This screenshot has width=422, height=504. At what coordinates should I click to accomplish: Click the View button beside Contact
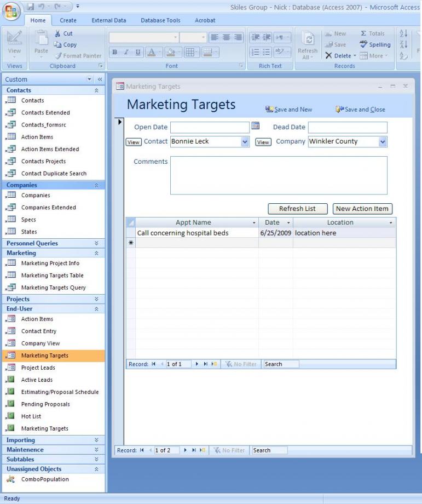click(134, 142)
